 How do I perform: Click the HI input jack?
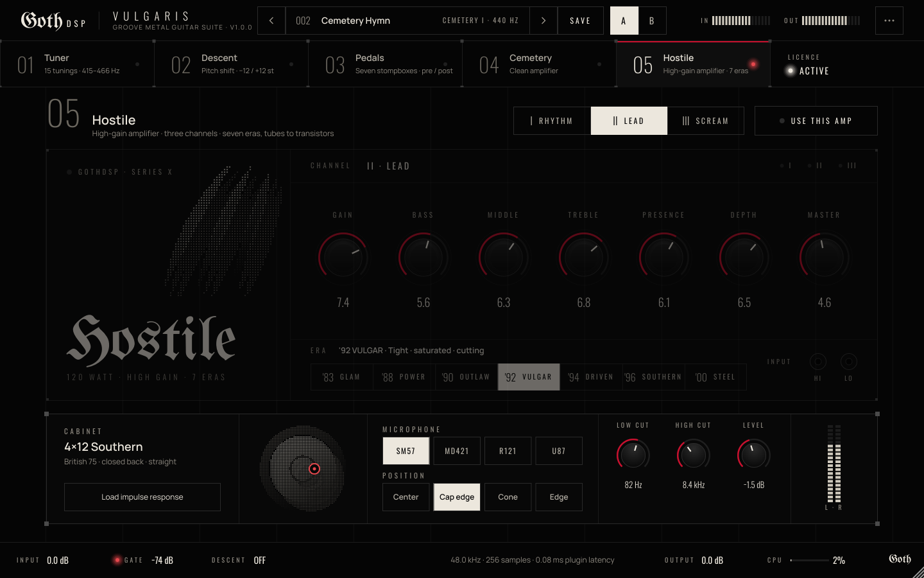click(817, 362)
